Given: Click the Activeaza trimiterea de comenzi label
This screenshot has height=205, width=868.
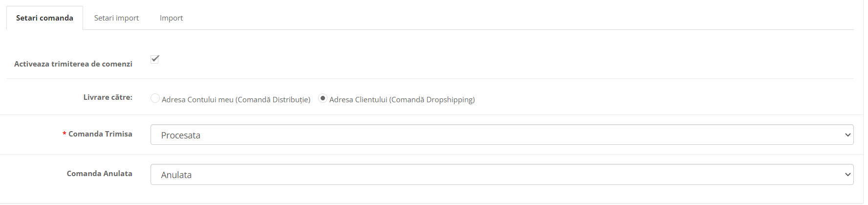Looking at the screenshot, I should pos(73,64).
